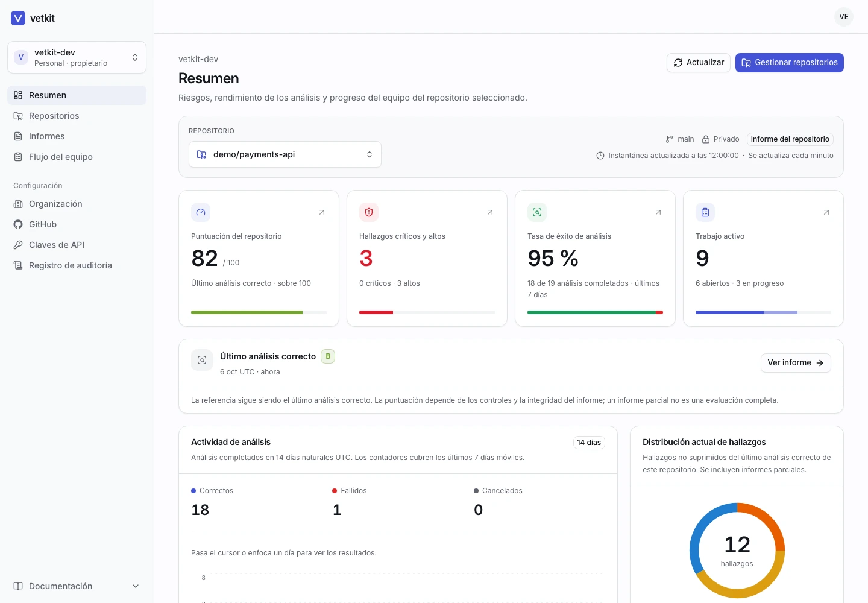The width and height of the screenshot is (868, 603).
Task: Click the analysis success rate progress bar
Action: 595,312
